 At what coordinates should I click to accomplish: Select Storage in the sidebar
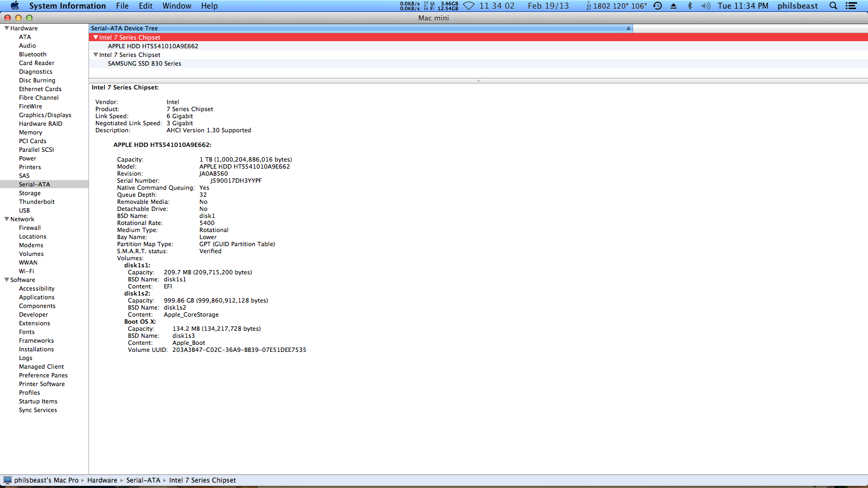pos(30,193)
